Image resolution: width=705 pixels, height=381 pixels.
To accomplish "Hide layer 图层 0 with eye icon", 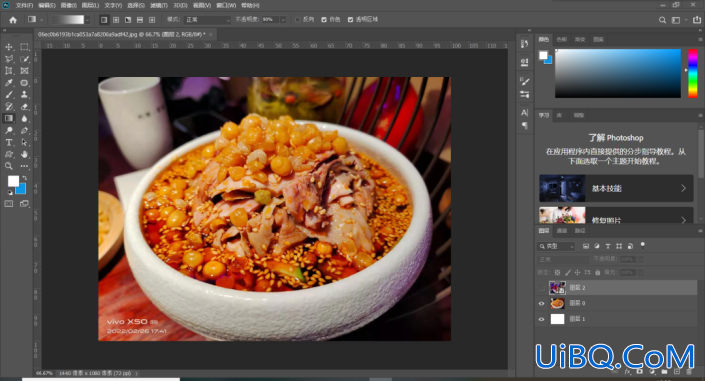I will click(541, 303).
